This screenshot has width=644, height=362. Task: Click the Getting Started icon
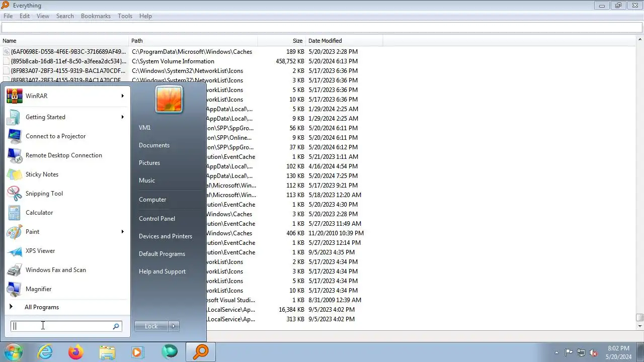14,117
